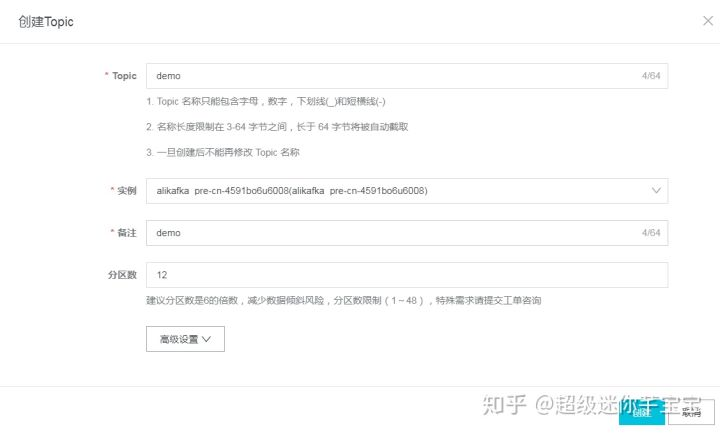The image size is (720, 434).
Task: Click the 4/64 counter in Topic field
Action: pyautogui.click(x=651, y=76)
